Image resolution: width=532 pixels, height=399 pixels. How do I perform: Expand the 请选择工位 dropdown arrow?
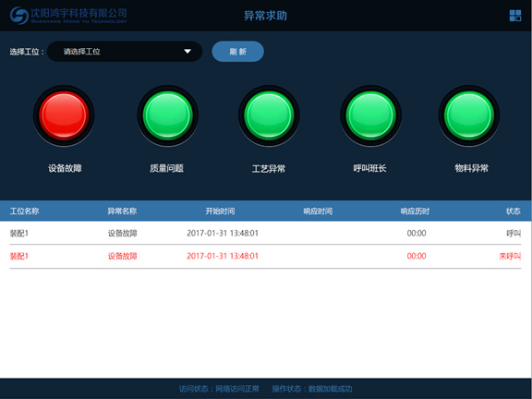(187, 51)
